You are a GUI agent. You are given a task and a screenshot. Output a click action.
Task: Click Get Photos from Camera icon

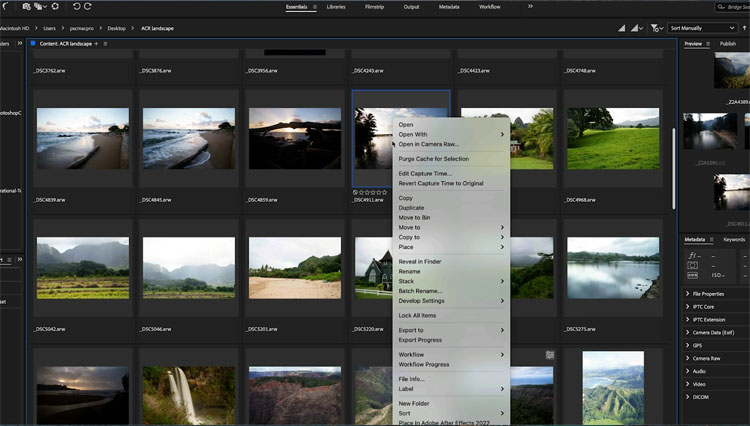[26, 6]
